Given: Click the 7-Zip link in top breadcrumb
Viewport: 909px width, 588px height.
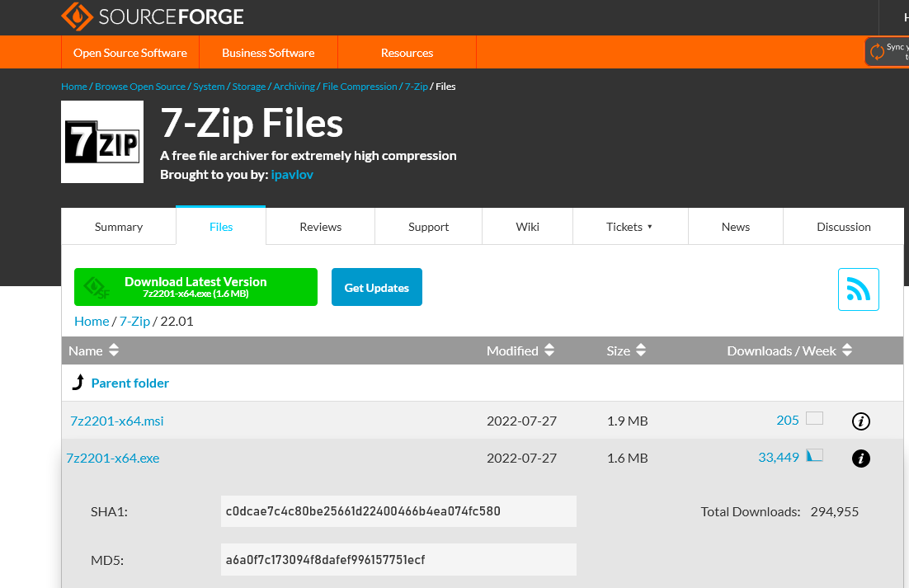Looking at the screenshot, I should coord(417,87).
